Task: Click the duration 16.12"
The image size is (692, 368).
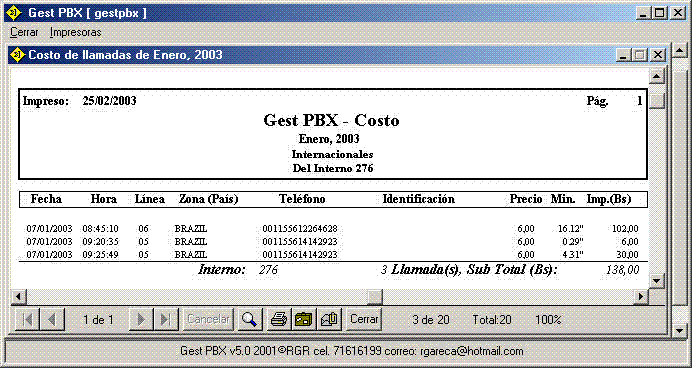Action: click(x=571, y=229)
